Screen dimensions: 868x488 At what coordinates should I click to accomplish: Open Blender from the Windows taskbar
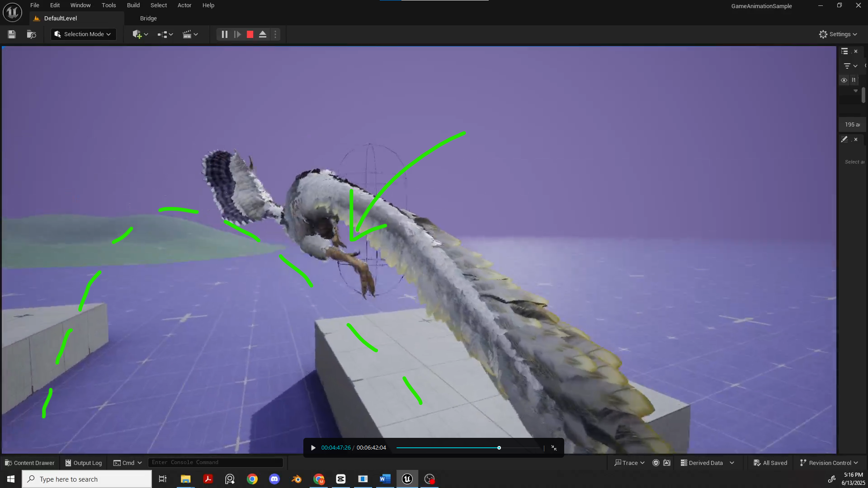click(297, 479)
